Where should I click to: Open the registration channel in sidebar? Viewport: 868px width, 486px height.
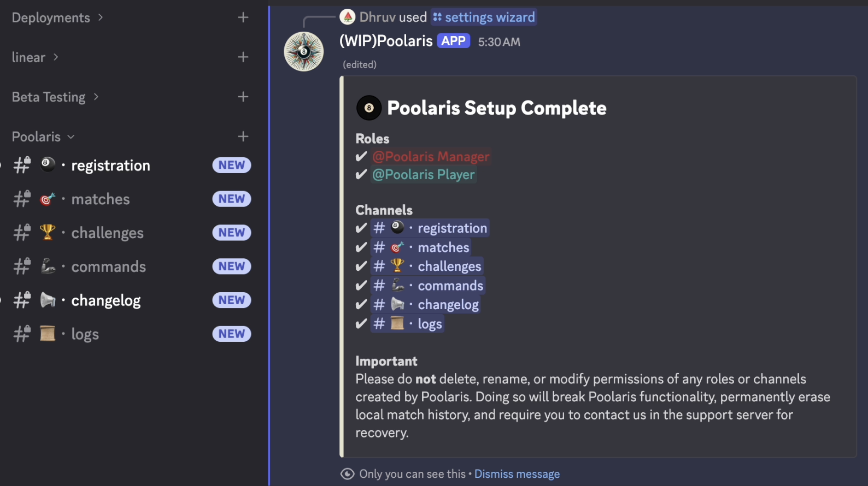point(110,165)
